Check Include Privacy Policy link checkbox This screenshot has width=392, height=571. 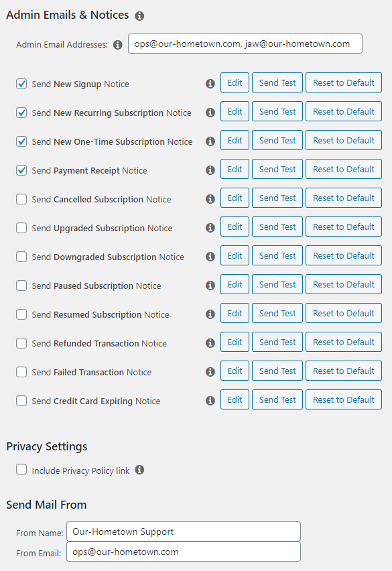coord(21,469)
